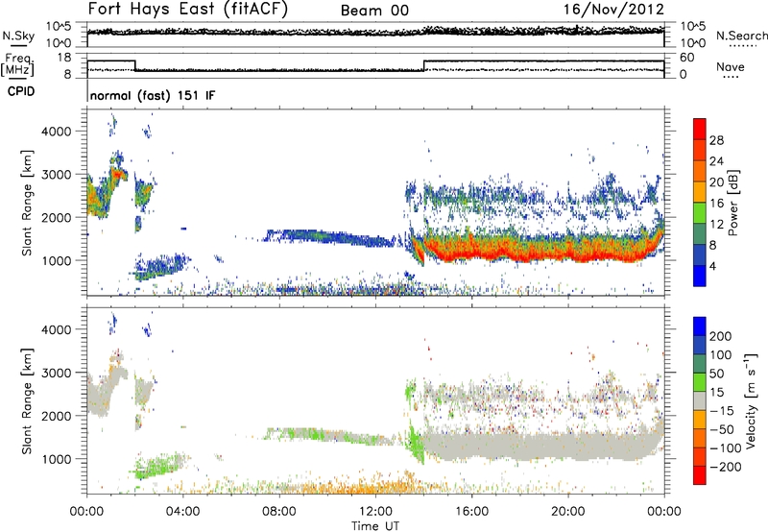Click the Slant Range label of power panel

(27, 204)
